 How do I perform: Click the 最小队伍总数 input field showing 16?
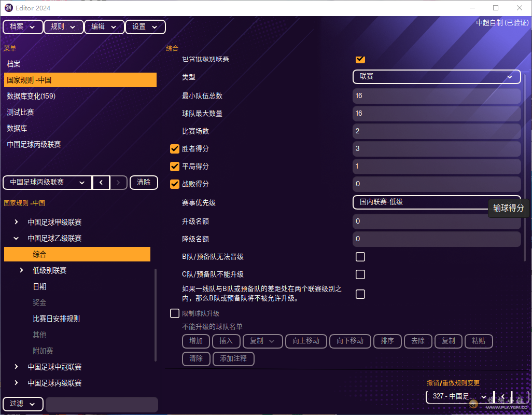436,95
